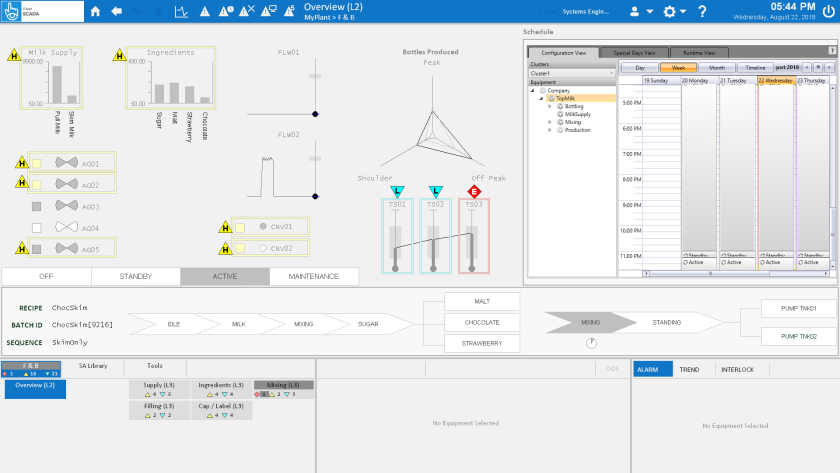Switch to the Runtime View tab
840x473 pixels.
698,52
